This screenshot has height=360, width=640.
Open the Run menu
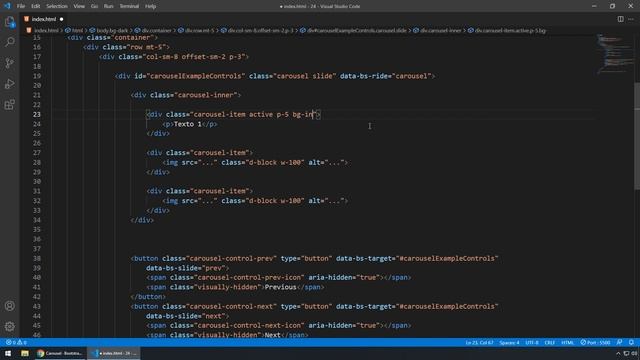pos(109,6)
